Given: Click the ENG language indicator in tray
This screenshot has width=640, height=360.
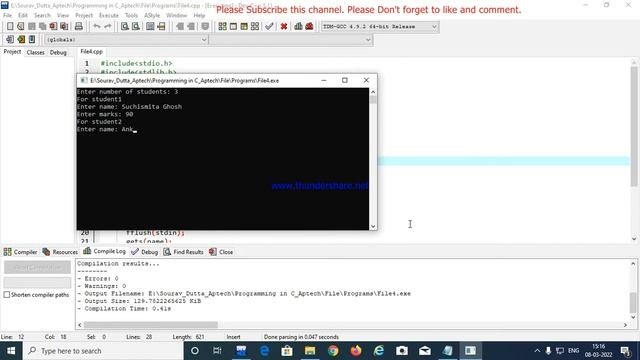Looking at the screenshot, I should point(573,351).
